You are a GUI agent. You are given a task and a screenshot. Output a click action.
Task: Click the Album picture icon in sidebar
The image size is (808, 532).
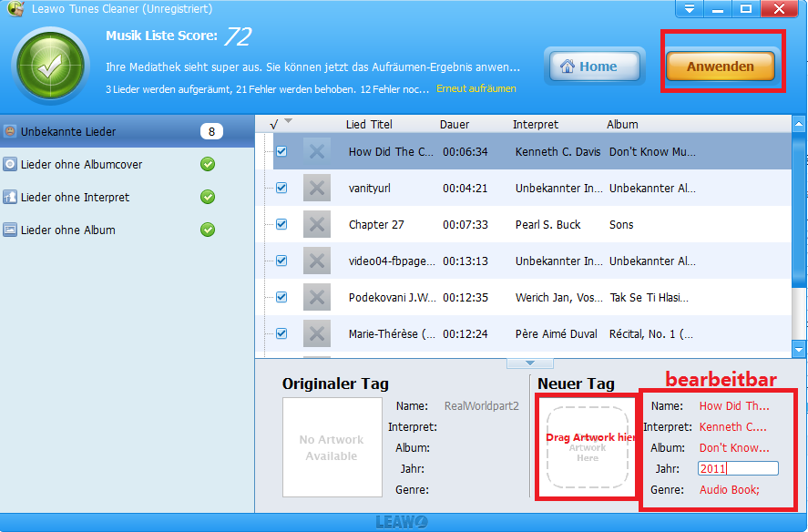point(10,230)
